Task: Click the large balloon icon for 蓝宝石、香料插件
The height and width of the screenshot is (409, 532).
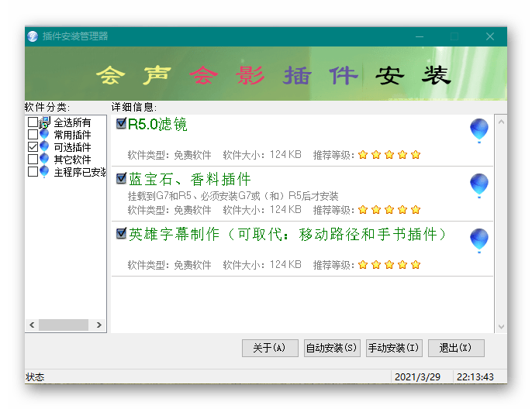Action: (479, 186)
